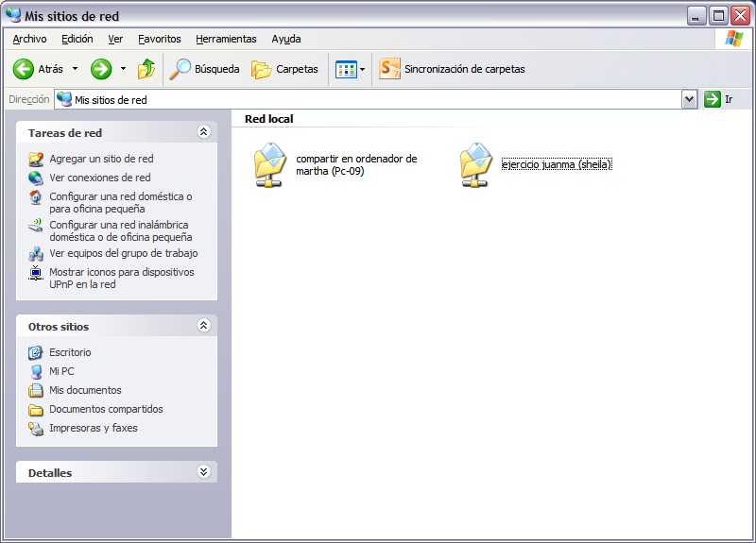Click Impresoras y faxes printer icon
The width and height of the screenshot is (756, 543).
tap(36, 429)
